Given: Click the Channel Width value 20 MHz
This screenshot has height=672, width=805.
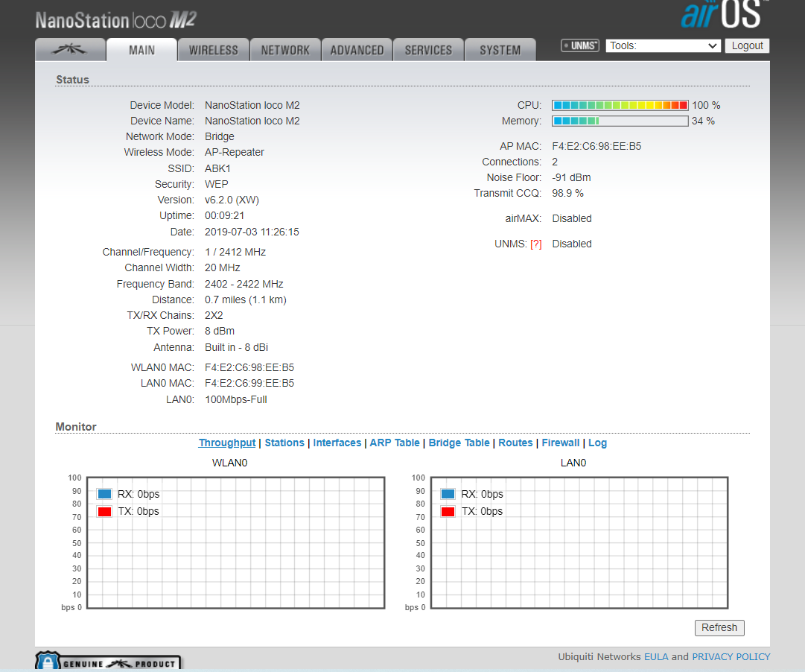Looking at the screenshot, I should click(223, 267).
